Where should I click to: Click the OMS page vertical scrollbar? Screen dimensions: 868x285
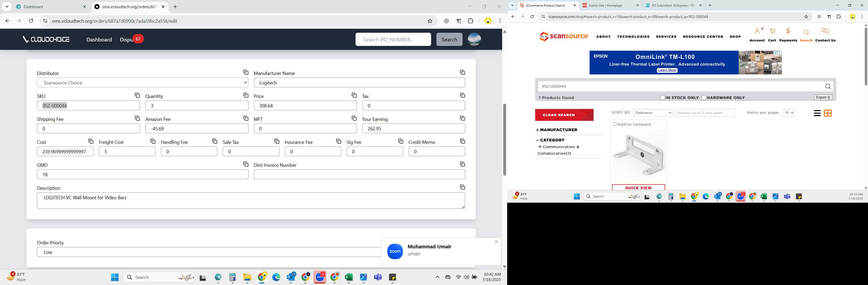504,139
